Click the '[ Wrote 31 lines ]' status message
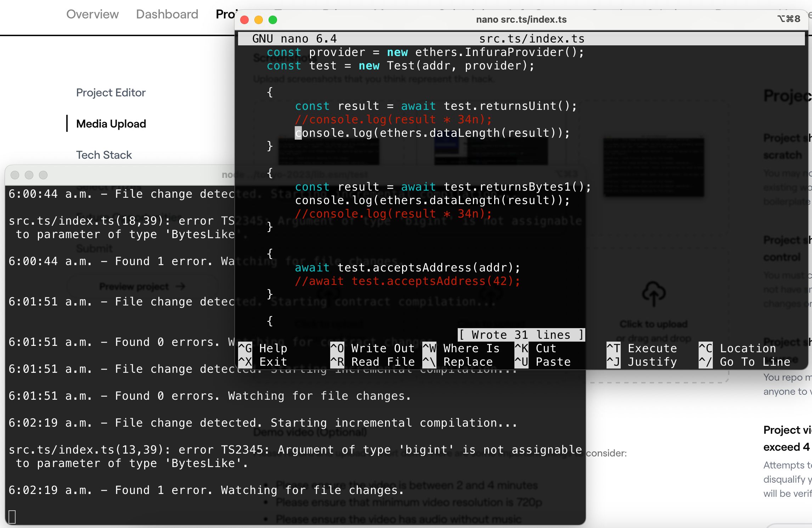The height and width of the screenshot is (528, 812). (x=521, y=335)
